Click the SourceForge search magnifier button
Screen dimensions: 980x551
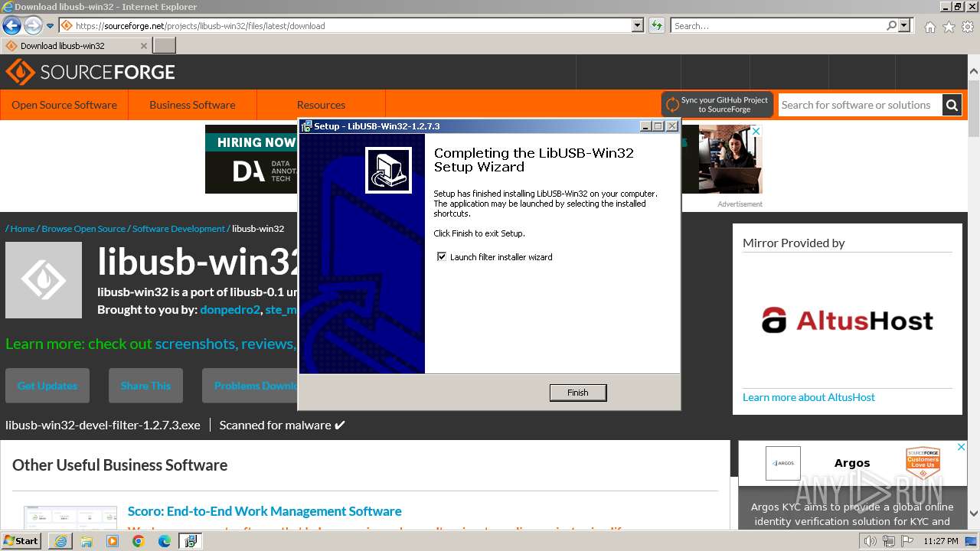coord(952,105)
